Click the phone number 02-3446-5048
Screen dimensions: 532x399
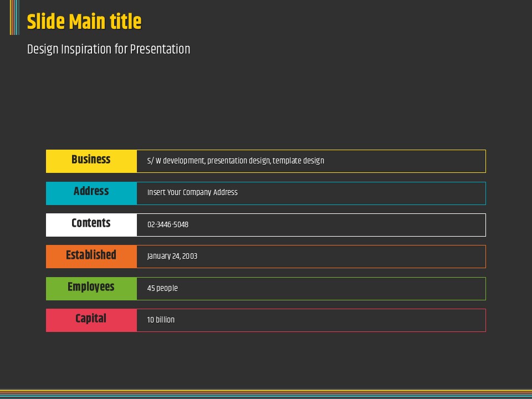coord(167,224)
